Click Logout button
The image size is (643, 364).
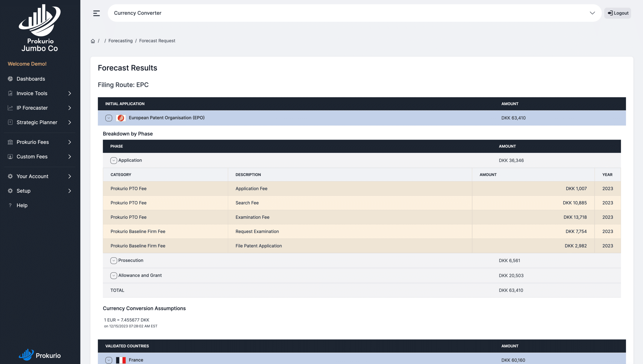point(618,13)
